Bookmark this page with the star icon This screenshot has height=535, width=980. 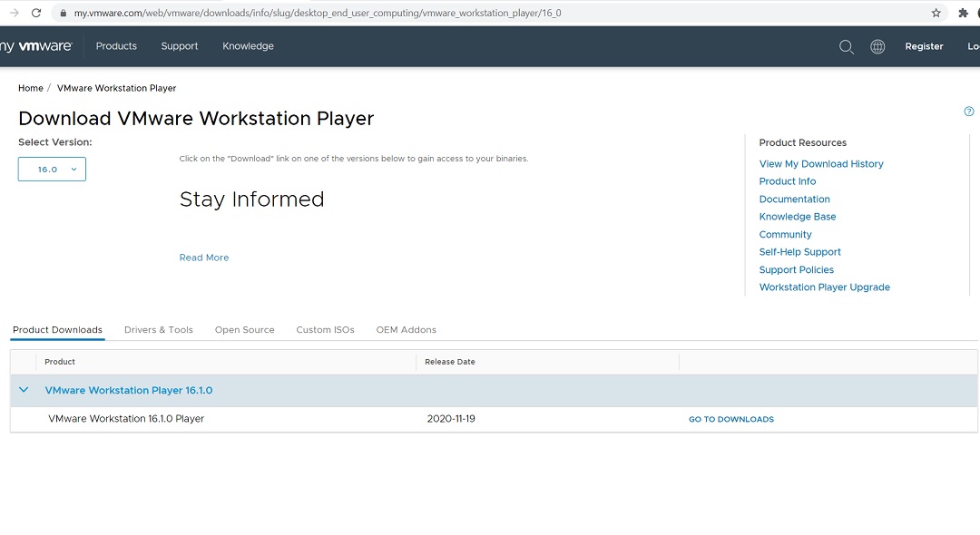tap(936, 13)
